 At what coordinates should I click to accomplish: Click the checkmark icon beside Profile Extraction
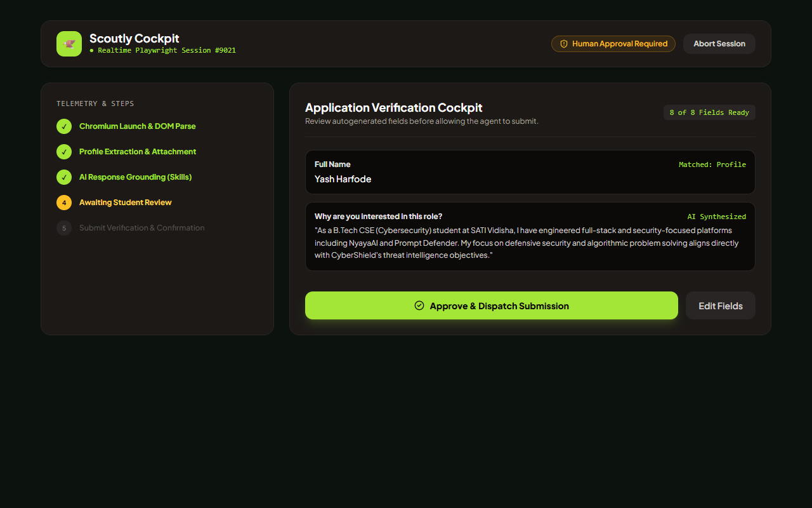[64, 152]
